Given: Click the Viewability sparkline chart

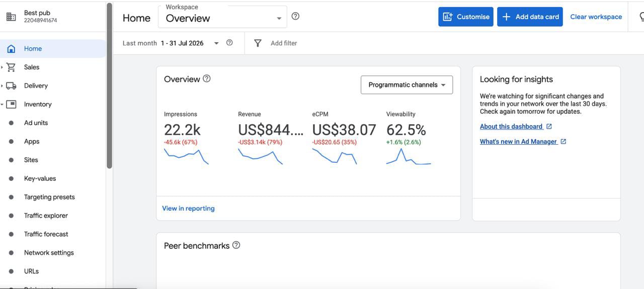Looking at the screenshot, I should [x=409, y=156].
